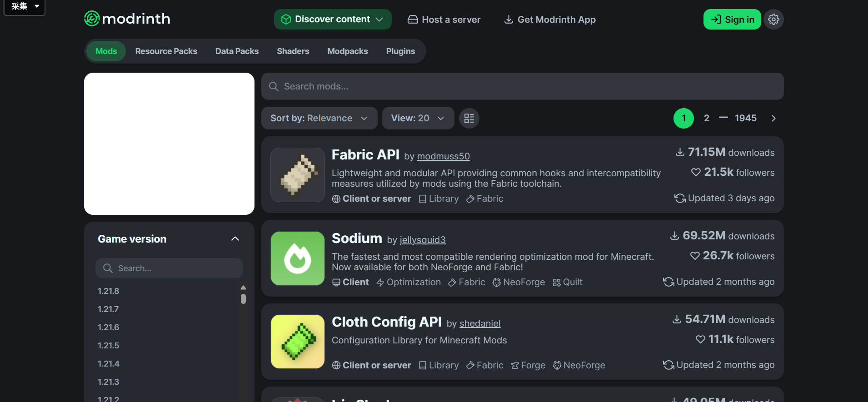Switch results layout with the view-mode icon
The image size is (868, 402).
tap(469, 118)
